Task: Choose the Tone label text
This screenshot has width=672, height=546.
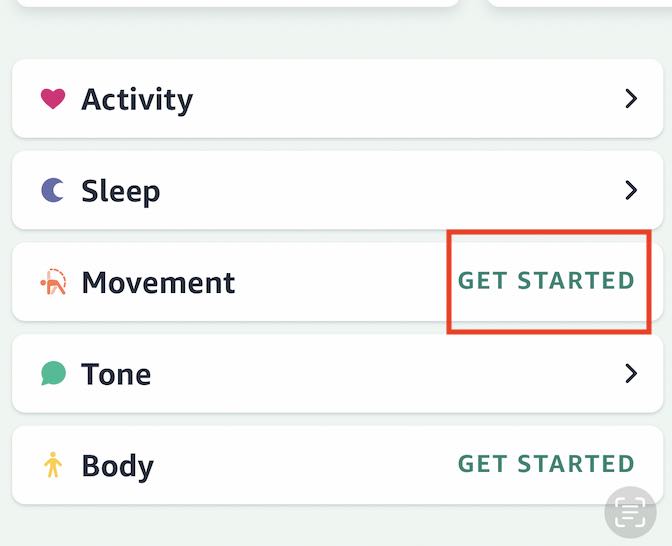Action: (116, 374)
